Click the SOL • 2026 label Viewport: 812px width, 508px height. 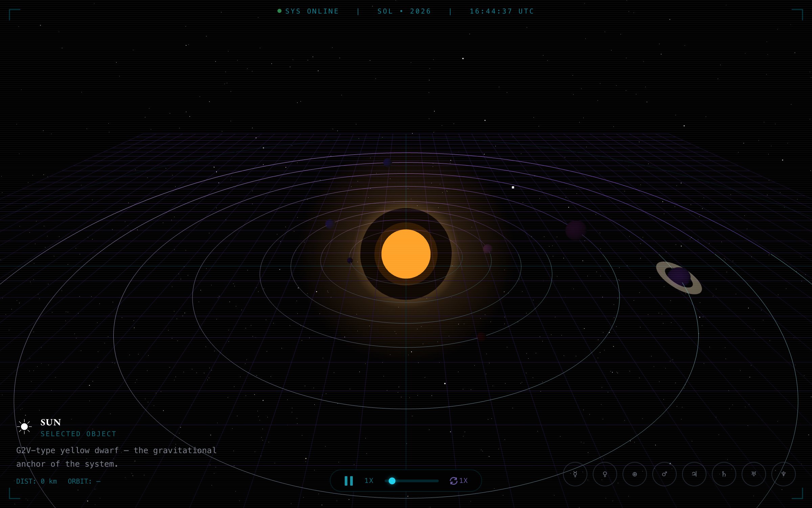click(404, 11)
